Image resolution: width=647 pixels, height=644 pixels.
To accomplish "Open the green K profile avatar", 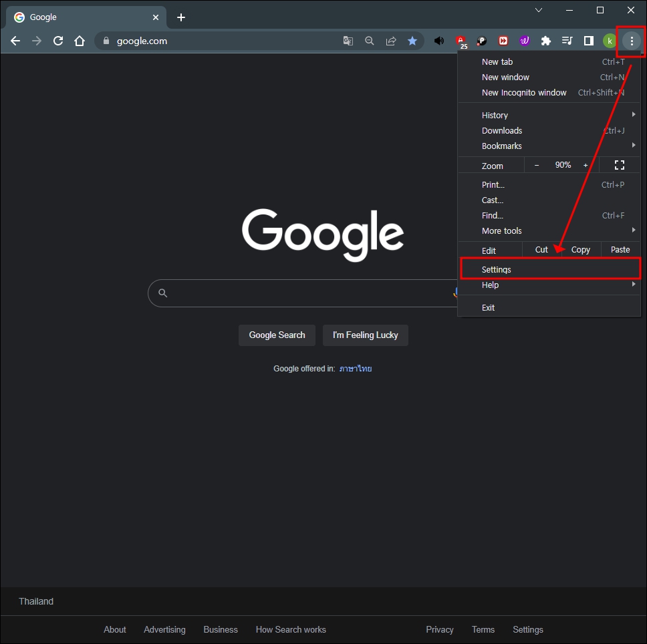I will 610,41.
